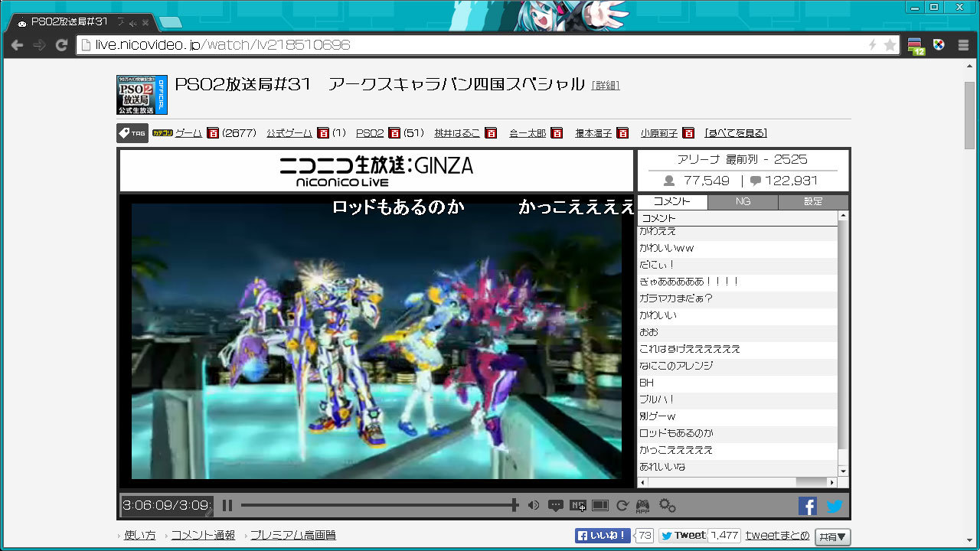Open the tweetまとめ link
Image resolution: width=980 pixels, height=551 pixels.
click(778, 536)
